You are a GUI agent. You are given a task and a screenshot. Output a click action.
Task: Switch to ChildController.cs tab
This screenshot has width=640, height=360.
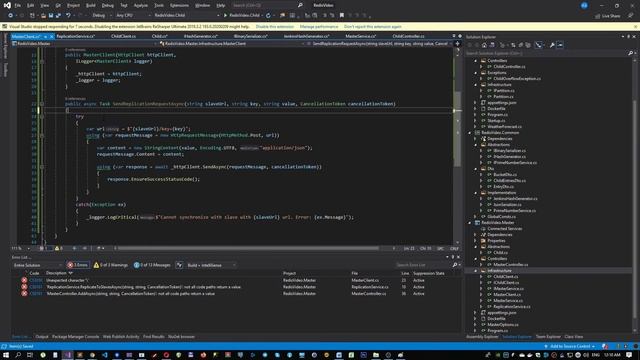408,36
